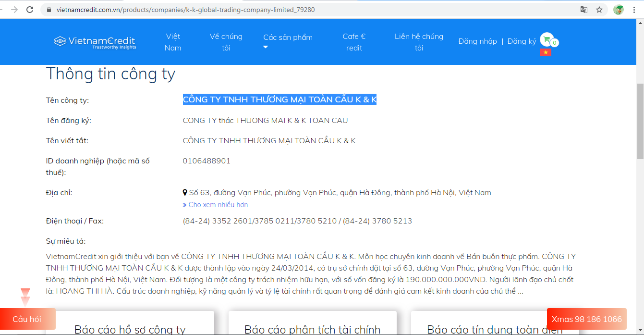
Task: Click the Sự miêu tả label
Action: coord(66,241)
